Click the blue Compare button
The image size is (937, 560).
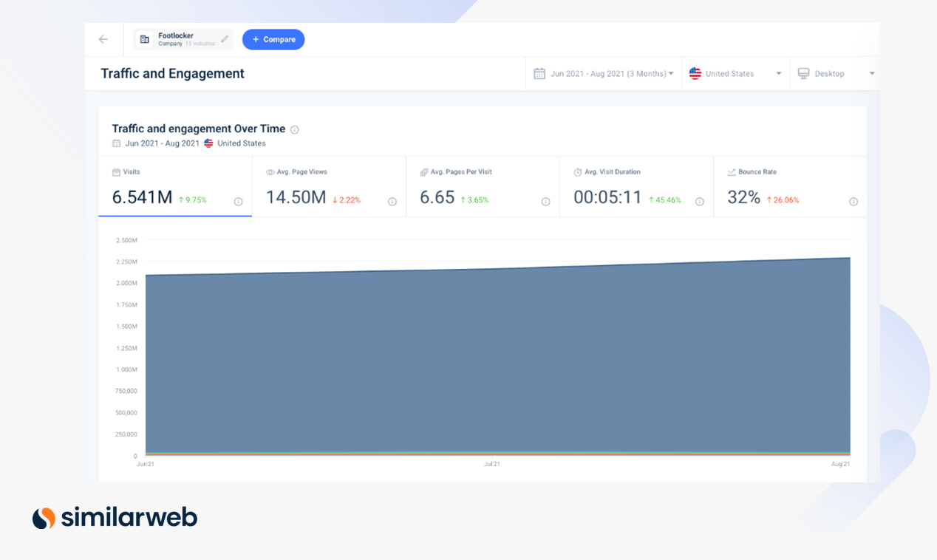point(273,39)
